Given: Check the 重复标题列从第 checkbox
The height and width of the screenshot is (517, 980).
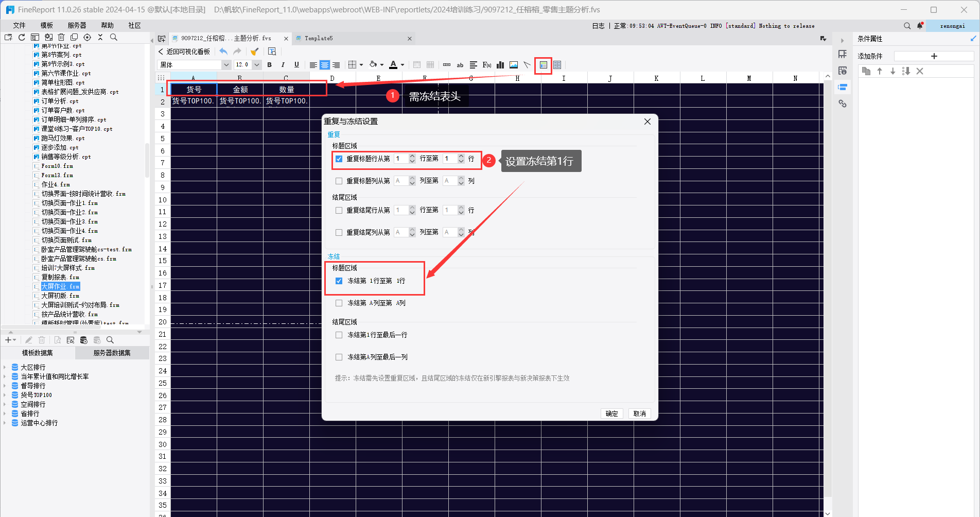Looking at the screenshot, I should click(x=339, y=181).
